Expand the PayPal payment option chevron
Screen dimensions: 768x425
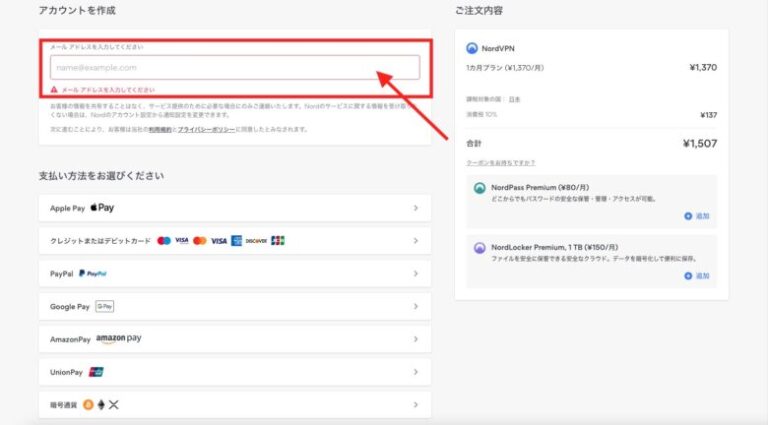coord(415,273)
